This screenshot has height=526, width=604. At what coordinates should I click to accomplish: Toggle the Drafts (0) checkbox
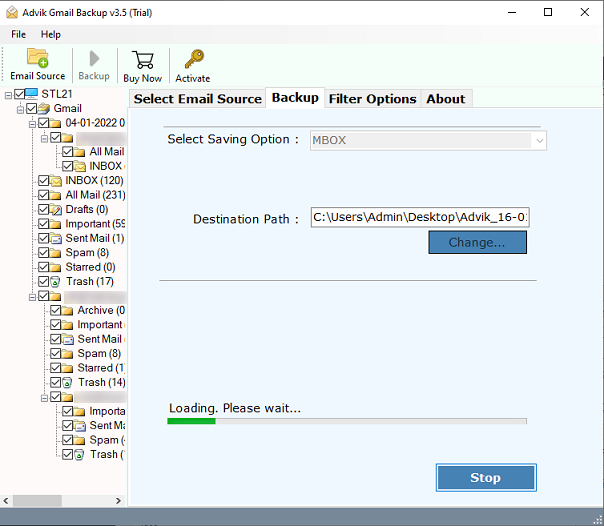click(44, 209)
